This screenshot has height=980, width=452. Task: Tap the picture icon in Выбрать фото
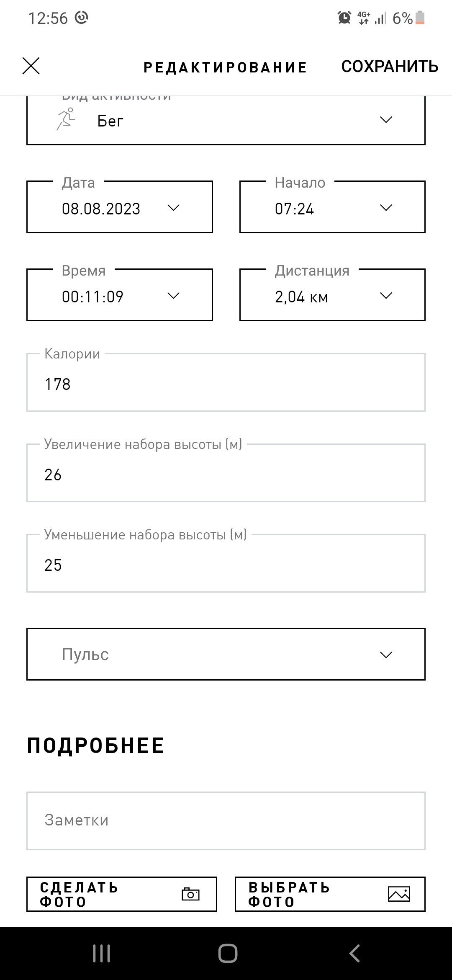pyautogui.click(x=399, y=894)
